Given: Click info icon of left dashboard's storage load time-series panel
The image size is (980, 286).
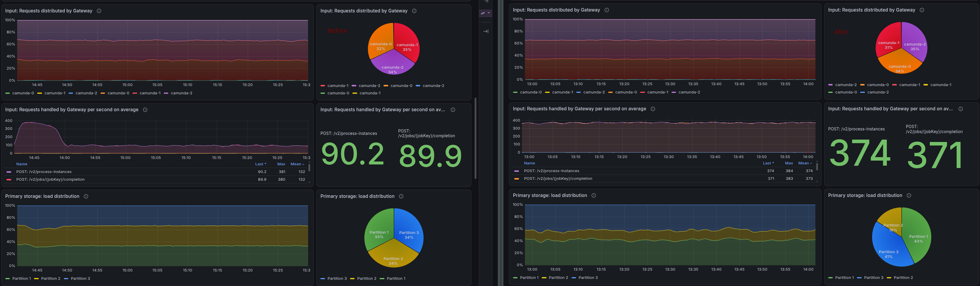Looking at the screenshot, I should (86, 197).
